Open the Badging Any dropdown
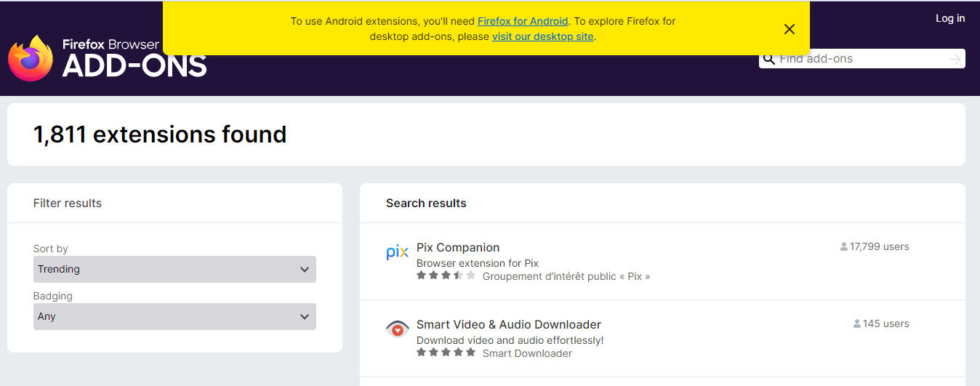 [x=174, y=317]
